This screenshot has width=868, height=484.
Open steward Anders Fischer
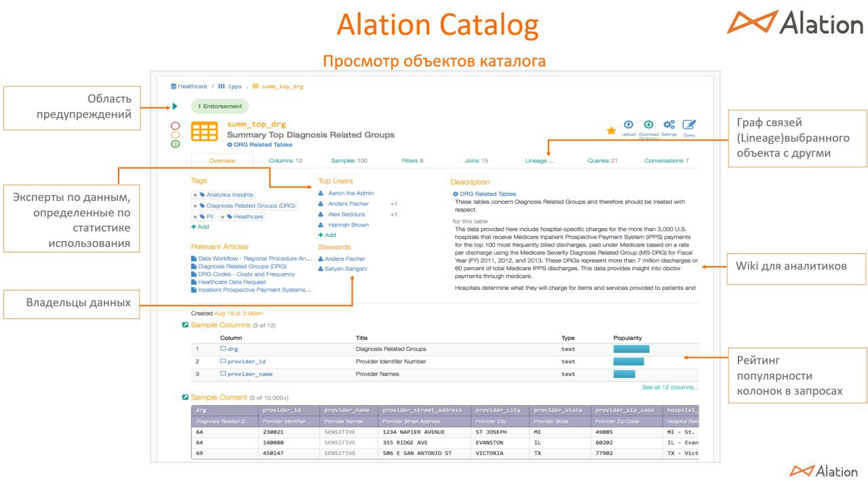click(344, 259)
